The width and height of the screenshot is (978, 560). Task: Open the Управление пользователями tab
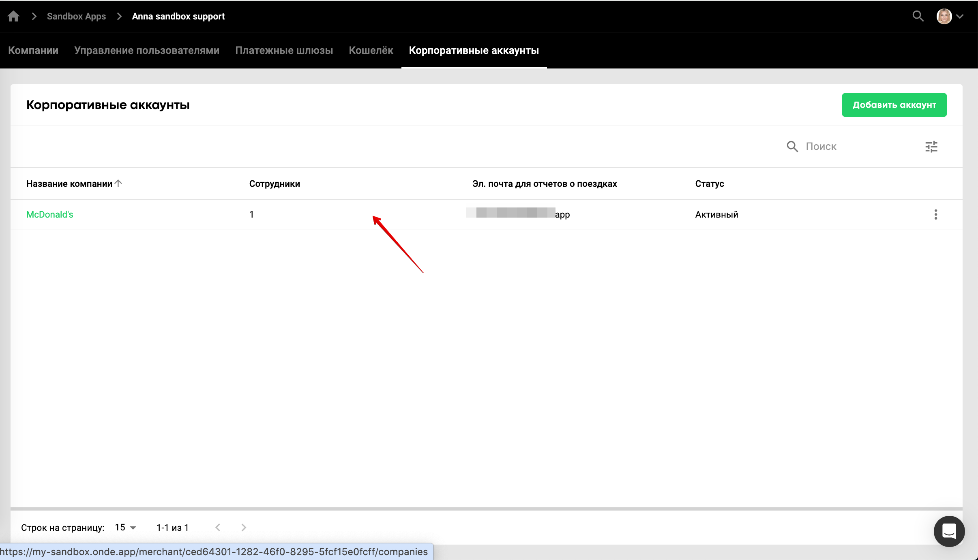[x=147, y=51]
